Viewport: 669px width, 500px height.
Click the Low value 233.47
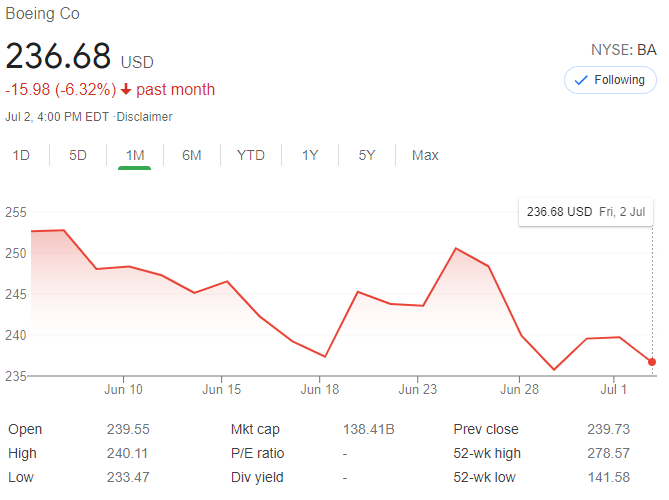click(x=128, y=477)
